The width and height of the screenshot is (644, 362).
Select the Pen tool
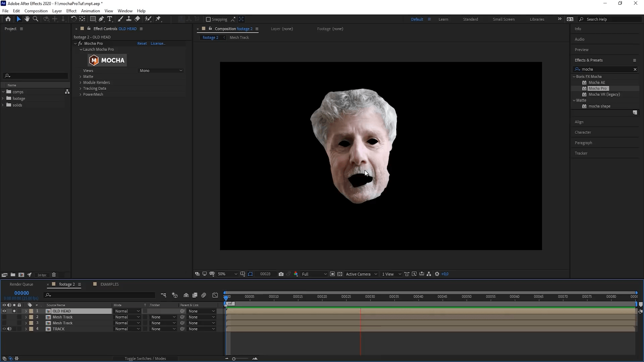coord(101,19)
